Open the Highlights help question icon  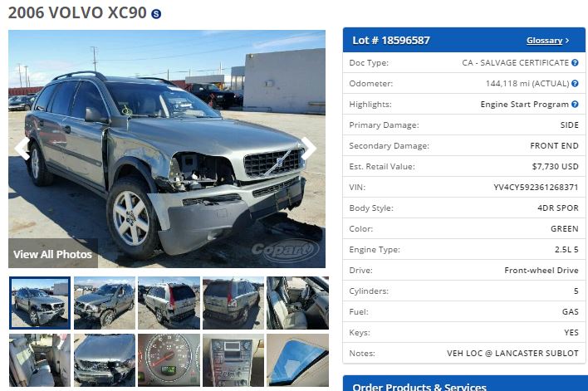[x=575, y=105]
